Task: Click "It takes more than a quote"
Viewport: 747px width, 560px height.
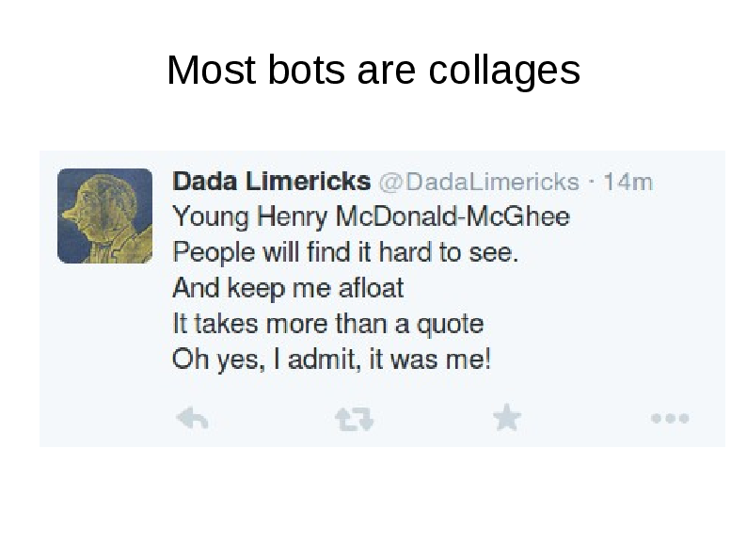Action: point(327,325)
